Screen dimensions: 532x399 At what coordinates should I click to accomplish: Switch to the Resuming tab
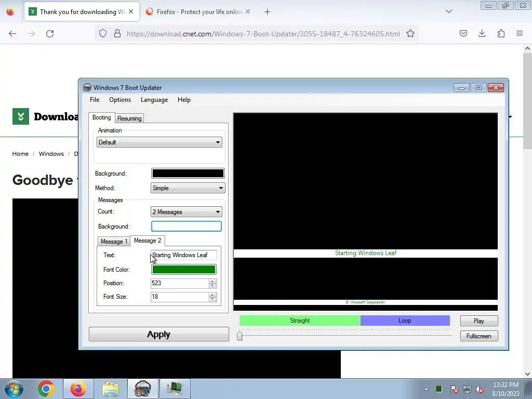click(129, 118)
